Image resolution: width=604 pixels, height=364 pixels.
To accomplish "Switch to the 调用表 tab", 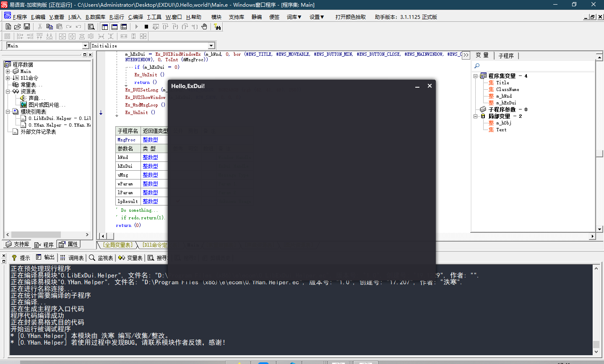I will point(72,257).
